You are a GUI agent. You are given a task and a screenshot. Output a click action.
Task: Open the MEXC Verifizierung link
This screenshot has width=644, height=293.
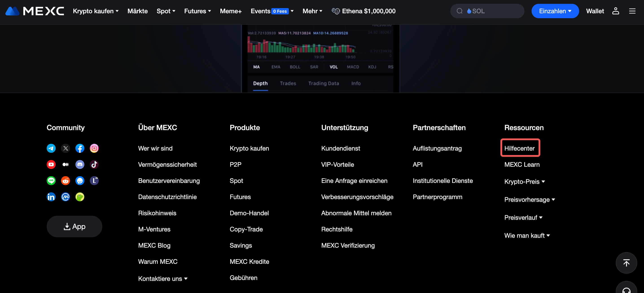(x=348, y=245)
